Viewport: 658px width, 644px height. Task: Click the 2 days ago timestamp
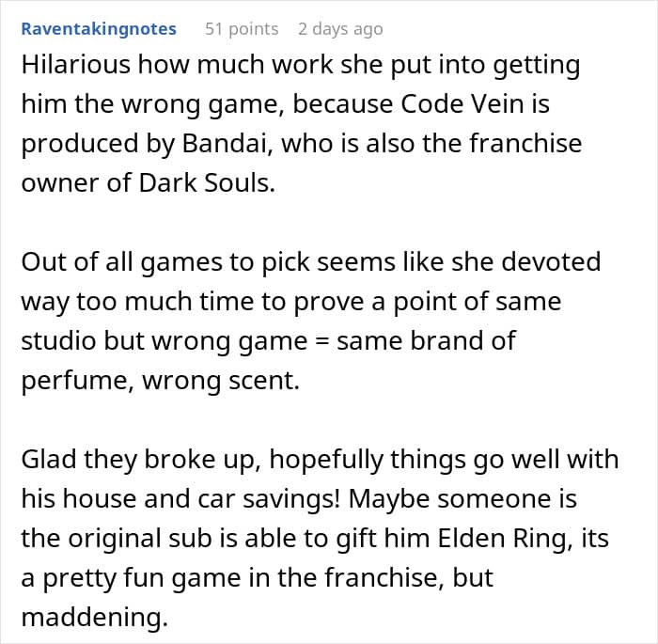pos(340,29)
